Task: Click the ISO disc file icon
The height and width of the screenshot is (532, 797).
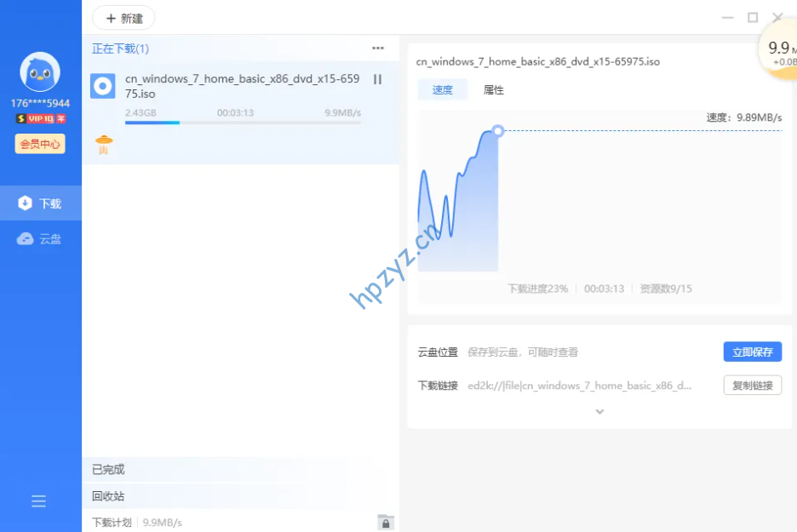Action: pyautogui.click(x=104, y=86)
